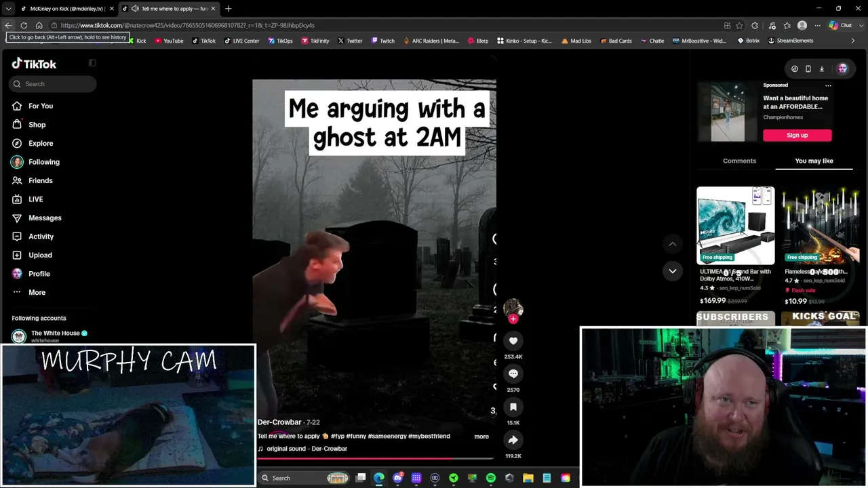Go to the next video
The height and width of the screenshot is (488, 868).
click(673, 271)
